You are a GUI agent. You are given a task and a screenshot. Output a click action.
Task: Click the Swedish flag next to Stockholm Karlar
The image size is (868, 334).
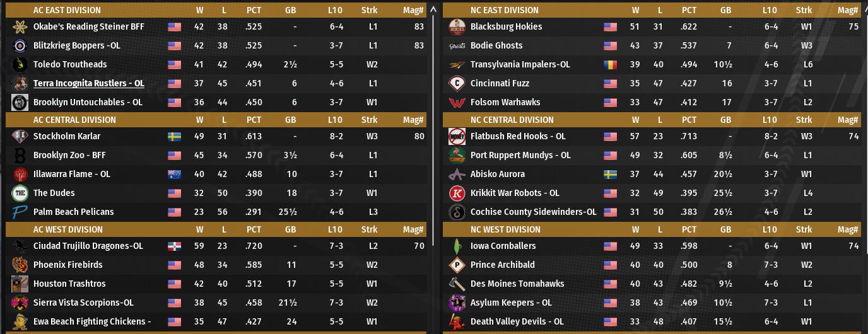tap(174, 137)
